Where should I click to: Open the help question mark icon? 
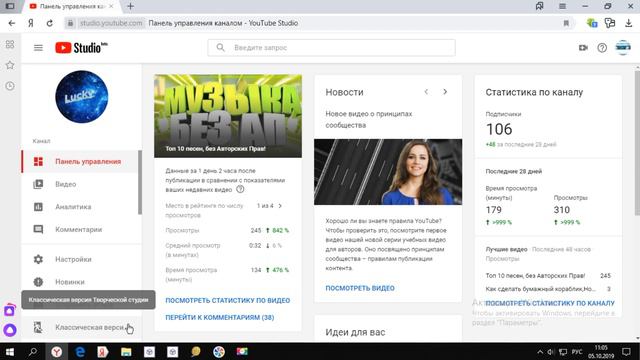[602, 48]
